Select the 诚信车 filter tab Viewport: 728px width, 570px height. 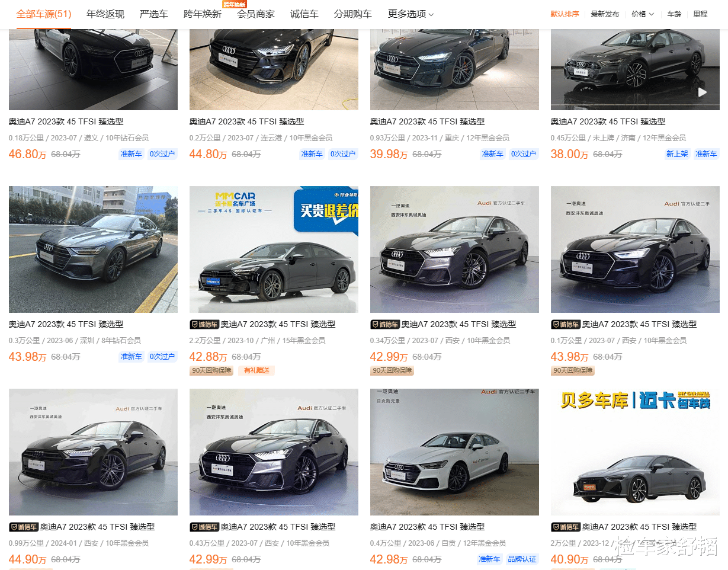point(304,14)
